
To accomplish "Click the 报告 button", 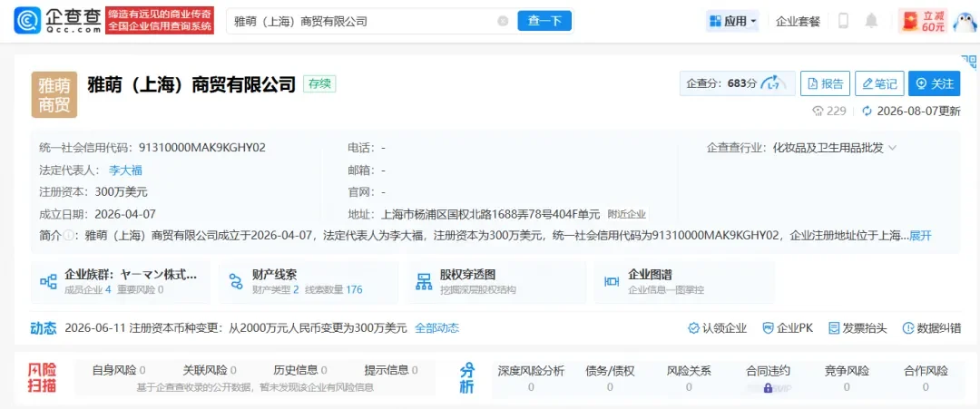I will tap(825, 83).
